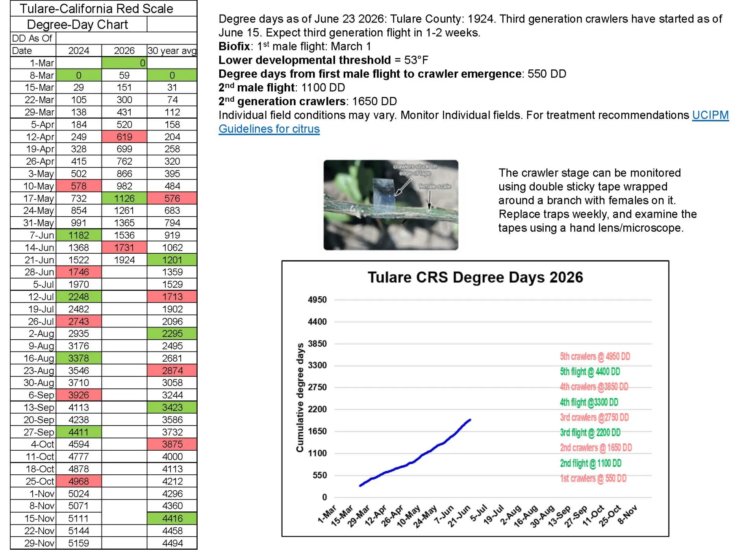756x550 pixels.
Task: Click the 21-Jun x-axis tick label
Action: tap(460, 516)
